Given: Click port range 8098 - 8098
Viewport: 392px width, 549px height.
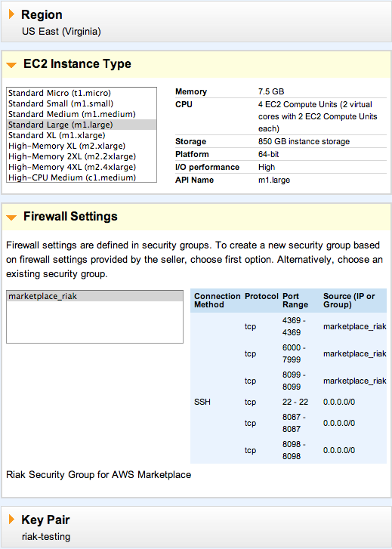Looking at the screenshot, I should [294, 450].
